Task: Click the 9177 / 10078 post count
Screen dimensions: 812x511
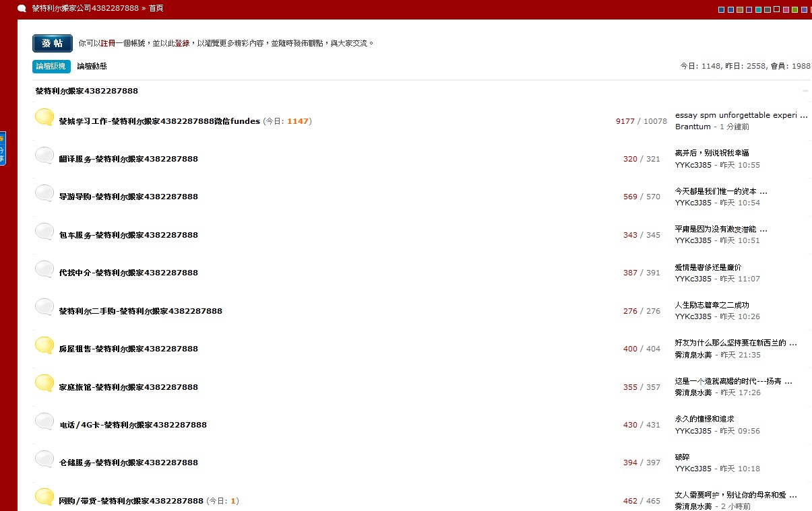Action: click(x=641, y=121)
